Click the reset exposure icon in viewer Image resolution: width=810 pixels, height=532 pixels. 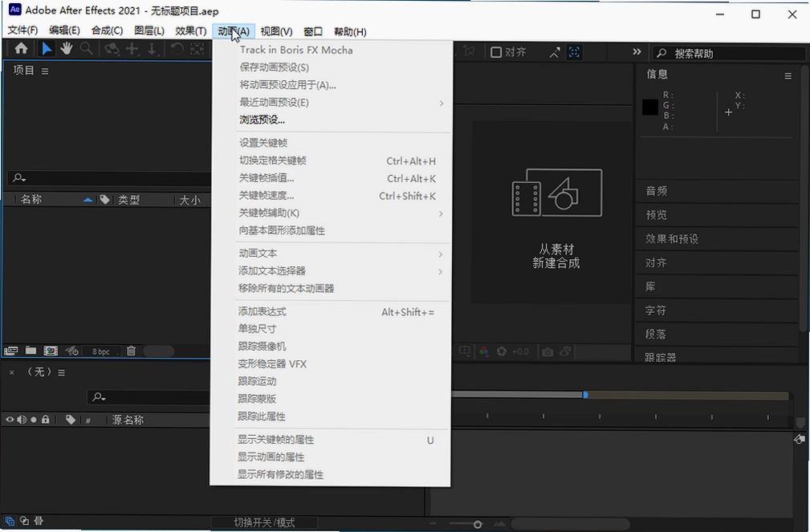click(x=501, y=351)
